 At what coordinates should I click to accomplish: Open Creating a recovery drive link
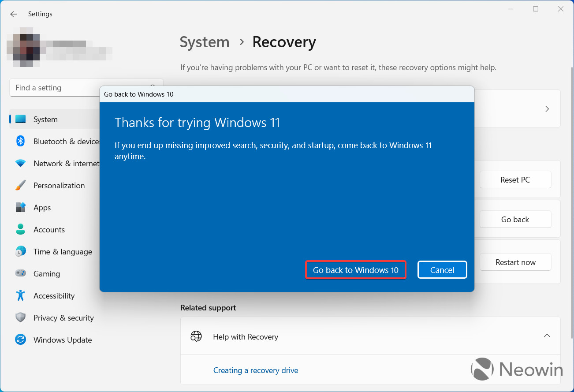pos(256,370)
